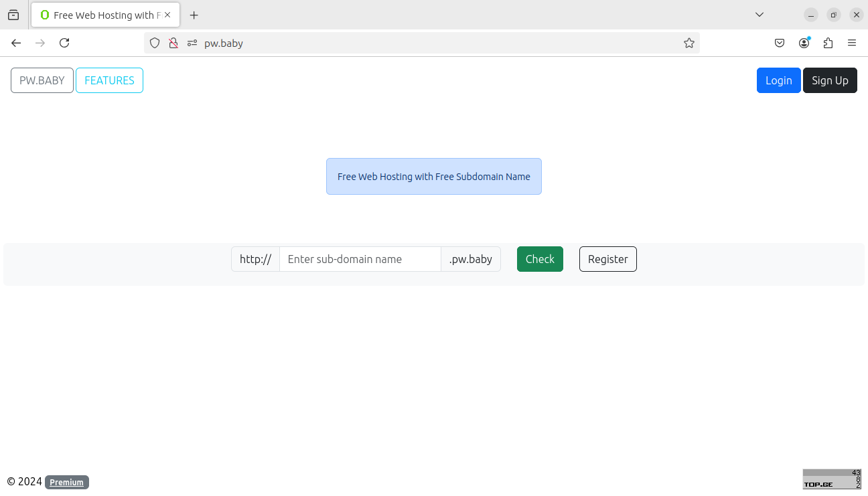868x496 pixels.
Task: Open the FEATURES navigation item
Action: (109, 80)
